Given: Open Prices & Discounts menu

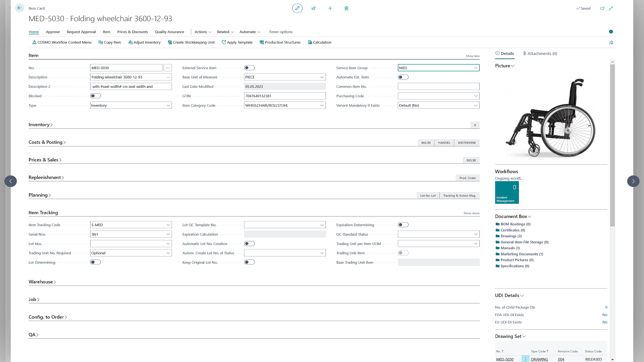Looking at the screenshot, I should pyautogui.click(x=132, y=32).
